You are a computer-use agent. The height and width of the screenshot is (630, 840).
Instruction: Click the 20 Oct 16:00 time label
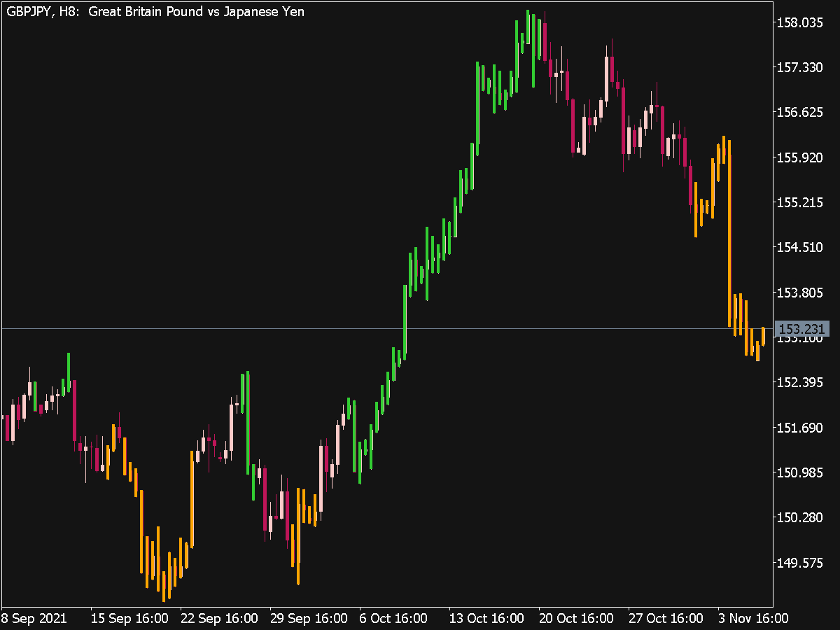577,618
